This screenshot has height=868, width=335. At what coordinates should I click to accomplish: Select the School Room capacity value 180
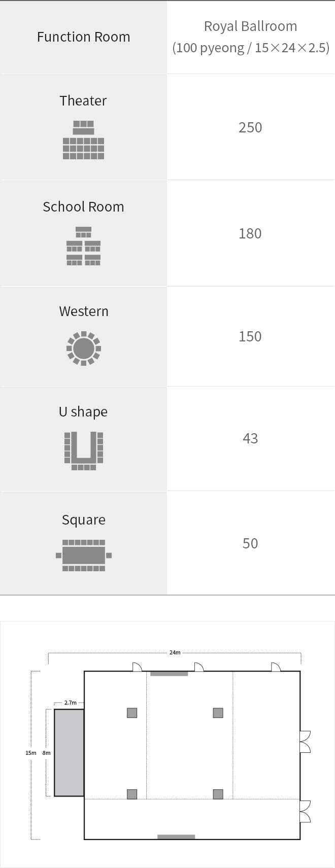point(250,233)
